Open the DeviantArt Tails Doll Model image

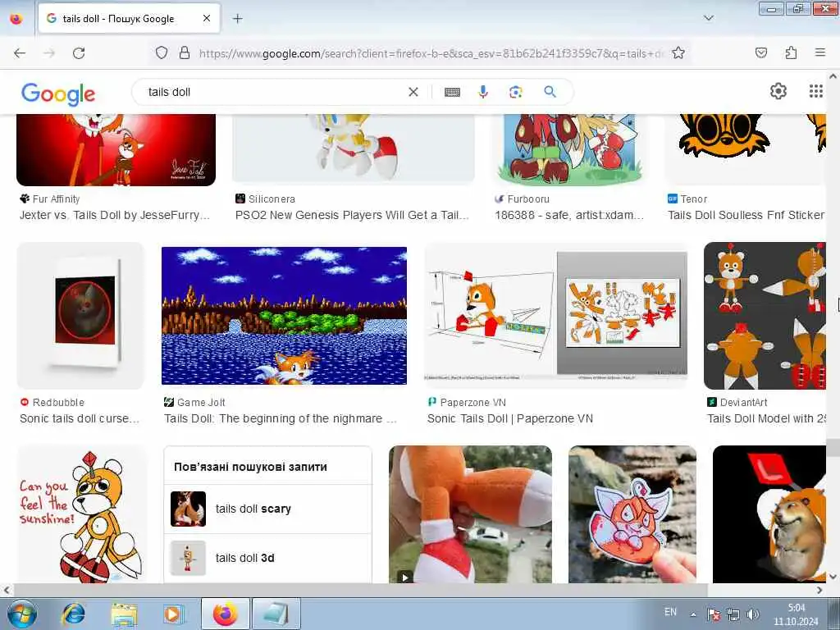point(765,316)
